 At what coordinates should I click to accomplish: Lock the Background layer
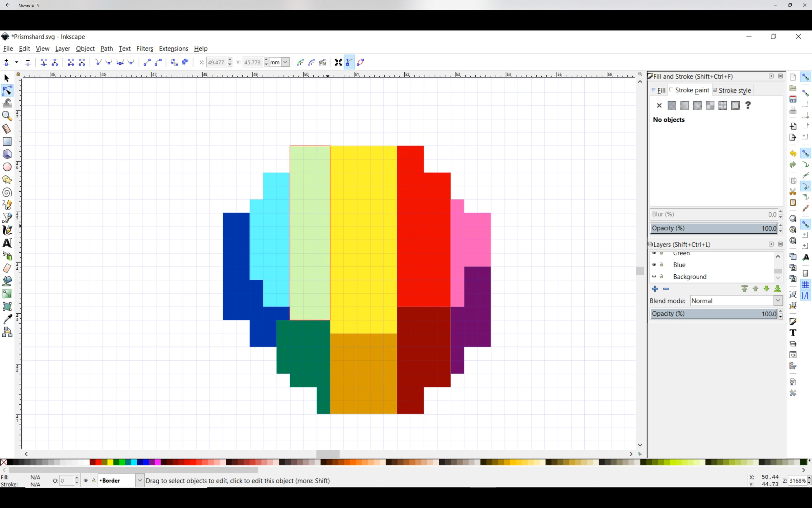[662, 277]
